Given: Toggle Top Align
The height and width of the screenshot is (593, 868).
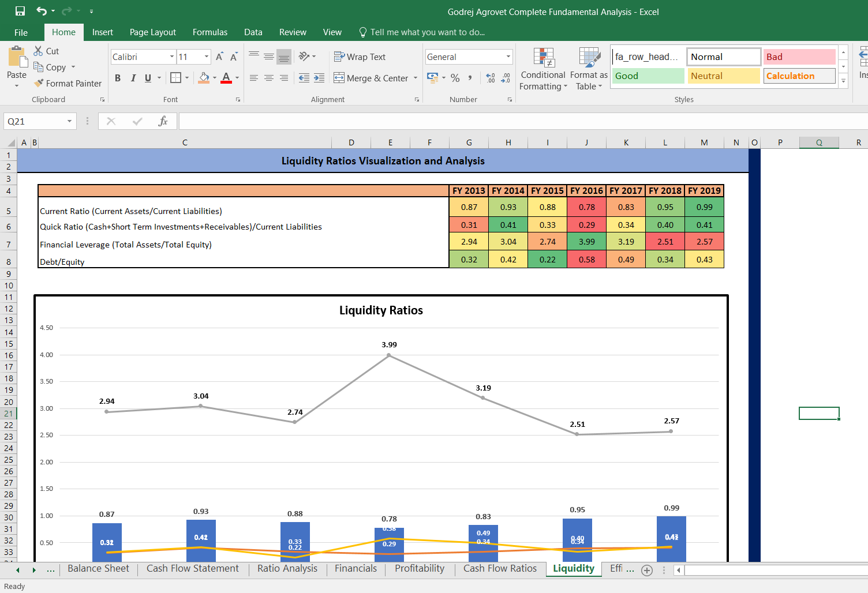Looking at the screenshot, I should [x=254, y=56].
